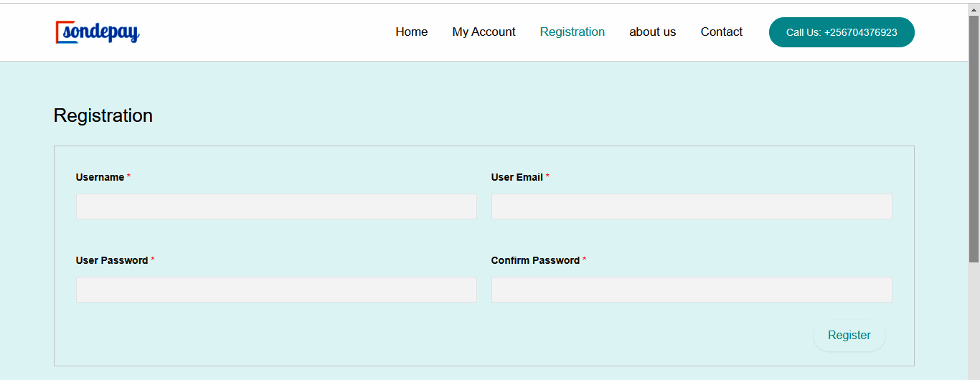The image size is (980, 380).
Task: Click the User Password label
Action: tap(112, 260)
